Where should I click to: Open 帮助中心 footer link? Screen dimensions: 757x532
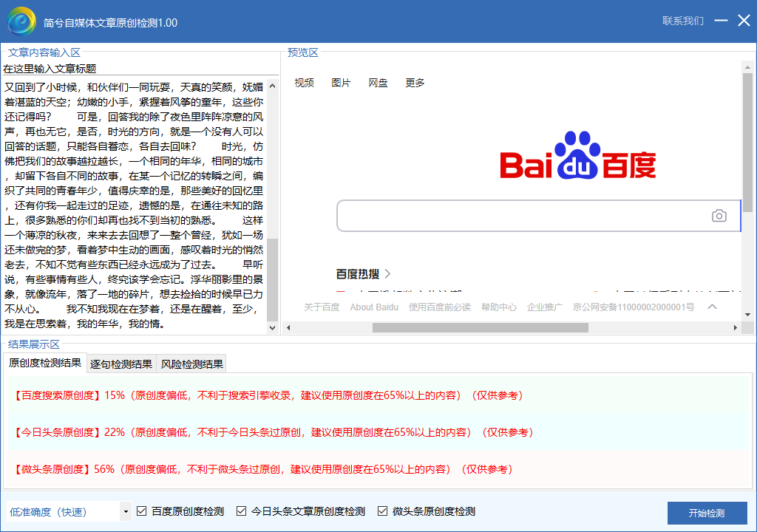tap(499, 307)
